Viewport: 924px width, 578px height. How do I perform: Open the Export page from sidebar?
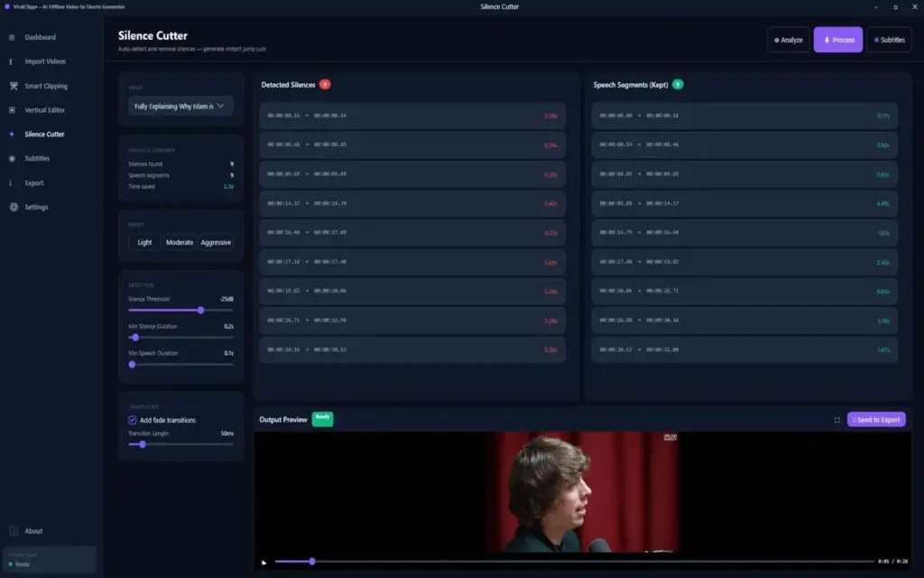click(34, 182)
